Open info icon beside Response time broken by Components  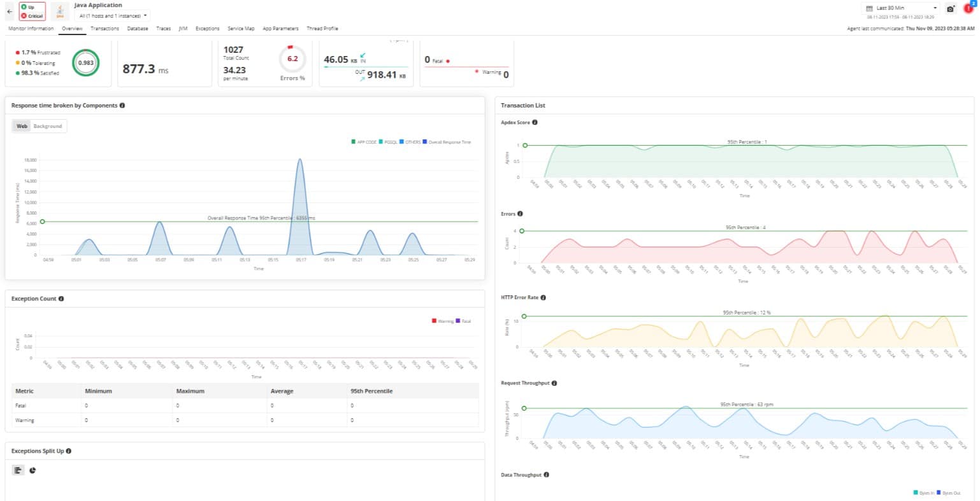point(122,106)
